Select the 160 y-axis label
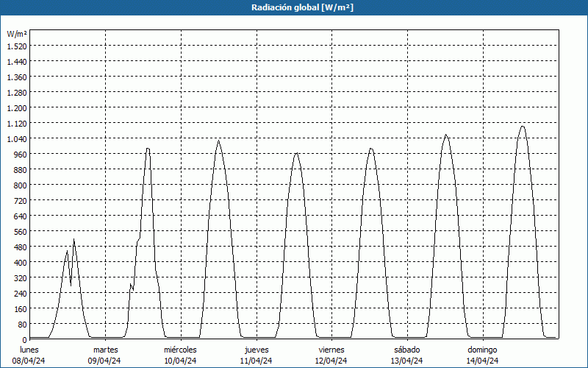This screenshot has width=588, height=368. tap(21, 309)
